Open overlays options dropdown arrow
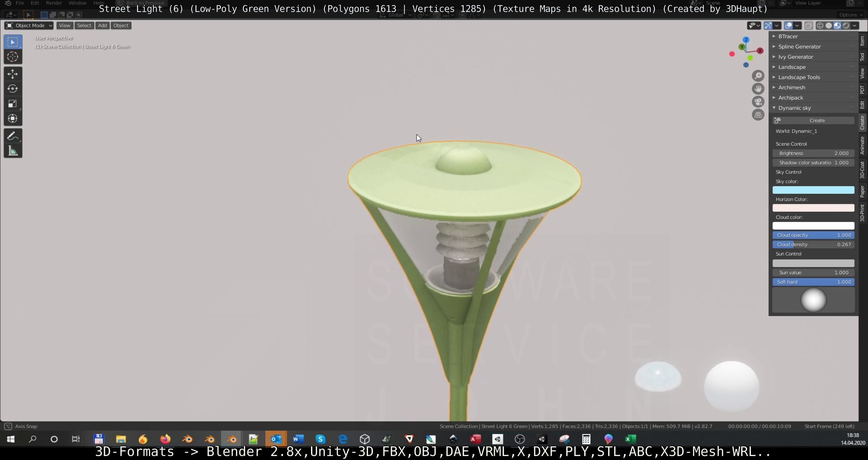Viewport: 868px width, 460px height. coord(797,26)
